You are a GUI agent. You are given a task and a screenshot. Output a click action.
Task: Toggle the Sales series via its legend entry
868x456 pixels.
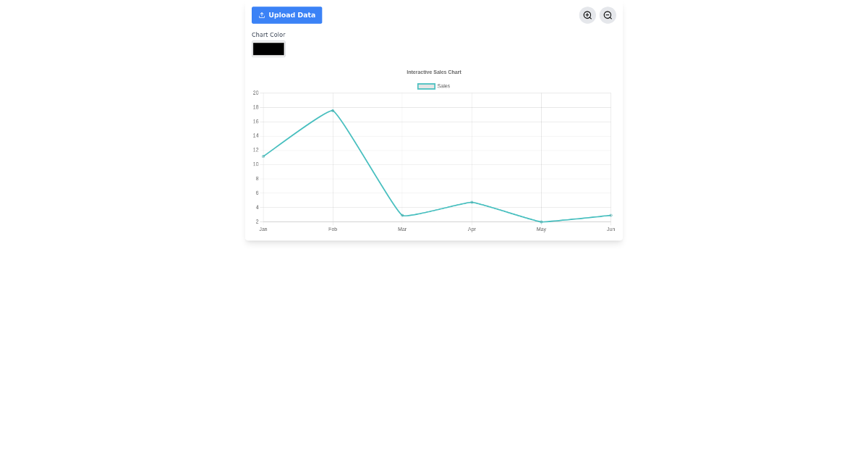pos(434,86)
